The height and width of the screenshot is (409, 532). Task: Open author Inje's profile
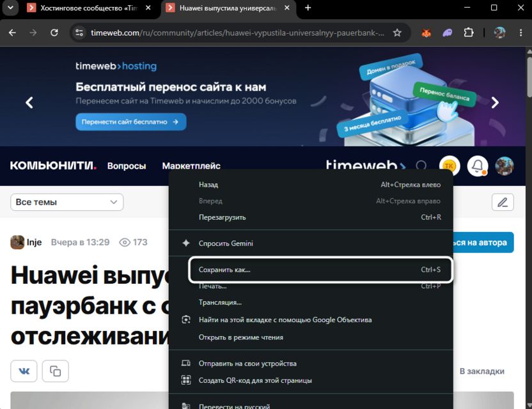(x=26, y=242)
